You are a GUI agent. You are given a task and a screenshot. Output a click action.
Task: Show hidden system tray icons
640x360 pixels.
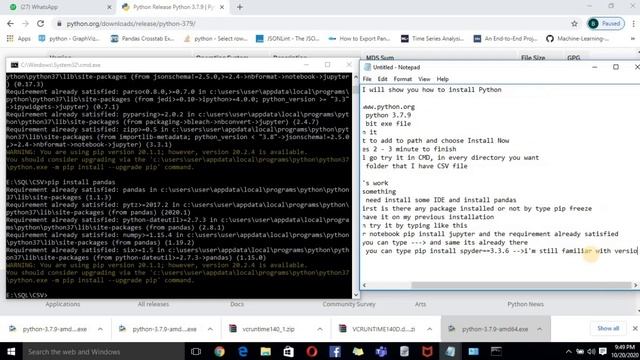pyautogui.click(x=569, y=351)
